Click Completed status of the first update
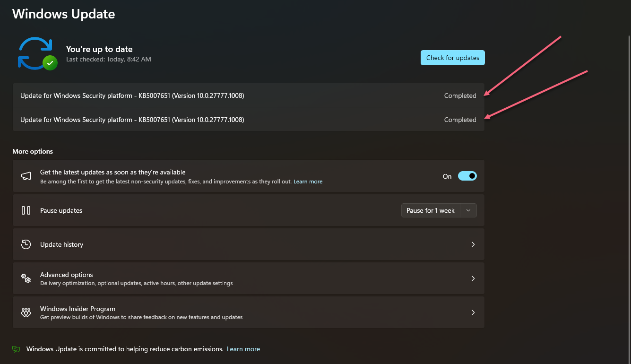 [x=460, y=95]
